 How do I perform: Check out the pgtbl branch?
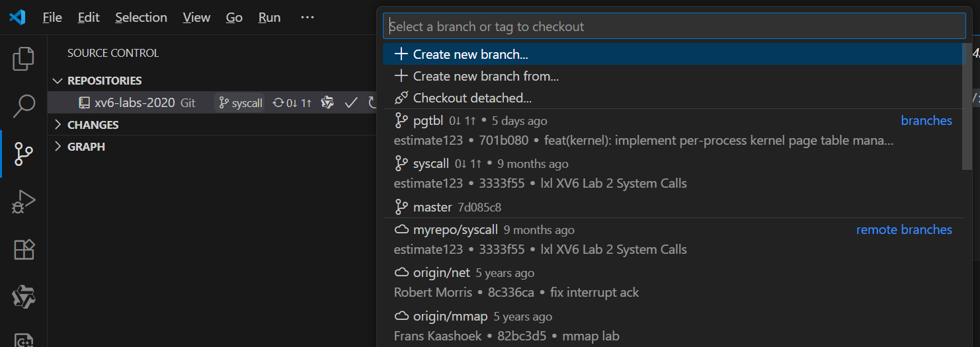(x=428, y=121)
